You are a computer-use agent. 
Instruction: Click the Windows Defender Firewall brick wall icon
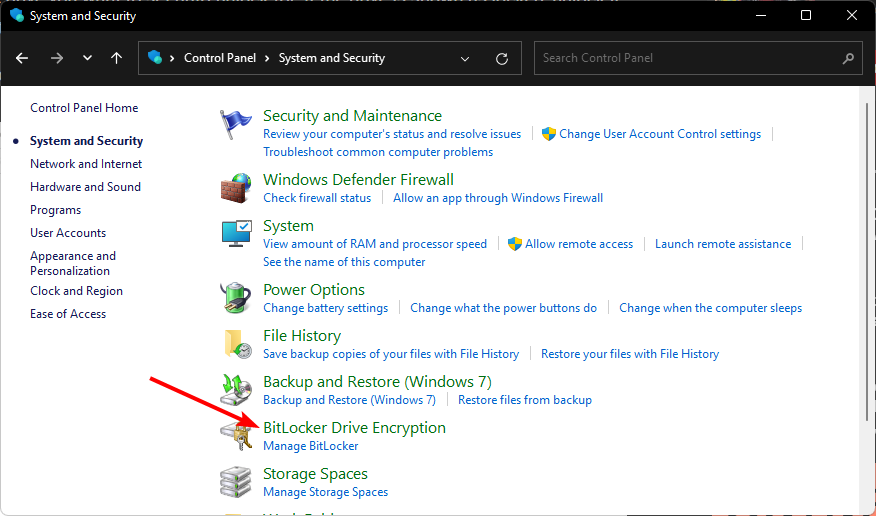234,188
